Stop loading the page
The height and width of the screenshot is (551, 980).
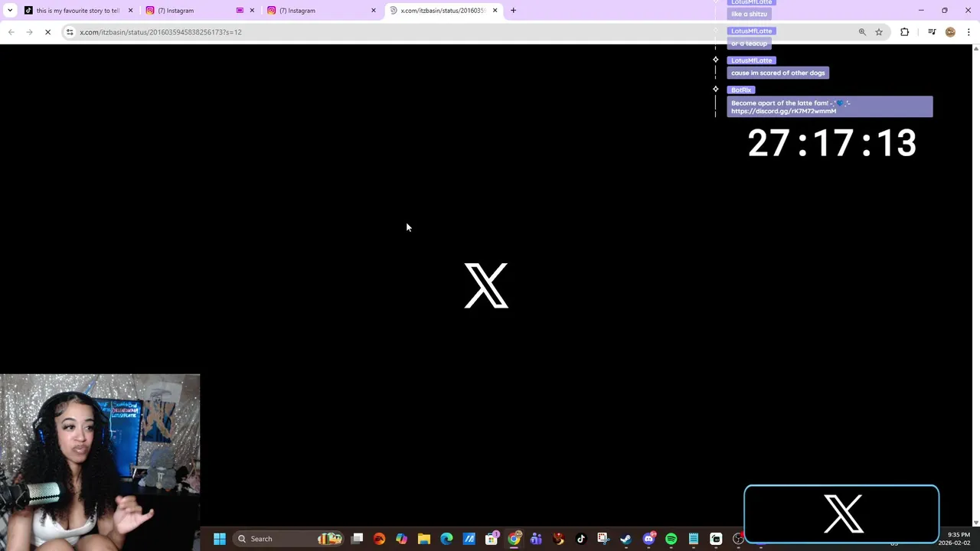[47, 32]
